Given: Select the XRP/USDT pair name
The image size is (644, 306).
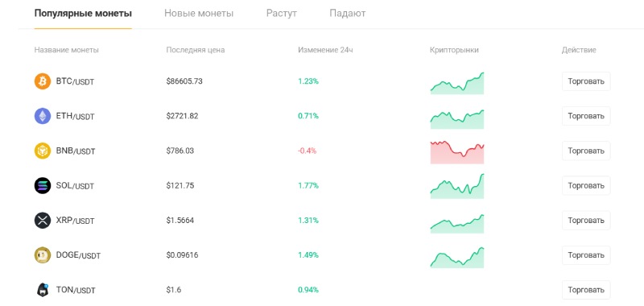Looking at the screenshot, I should 75,221.
